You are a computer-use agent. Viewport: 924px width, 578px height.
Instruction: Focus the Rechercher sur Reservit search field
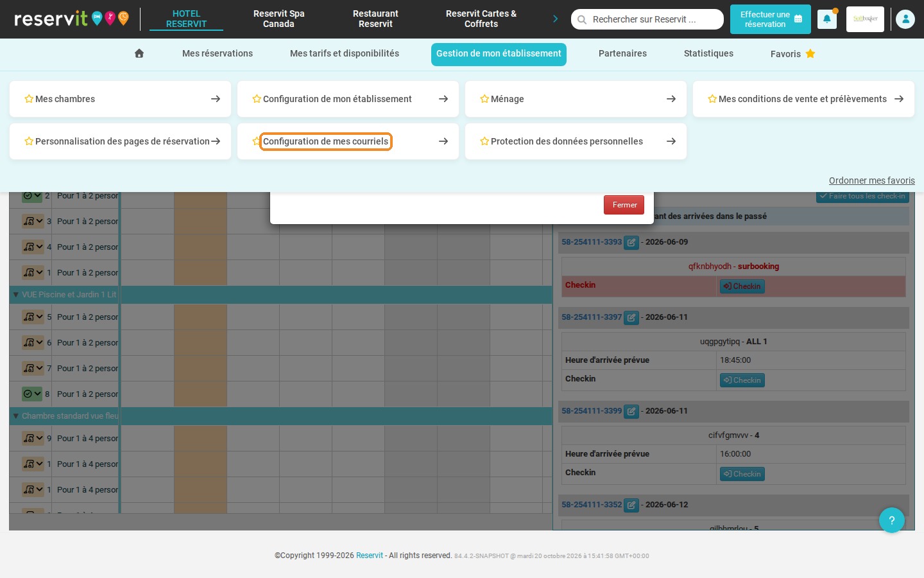(647, 19)
